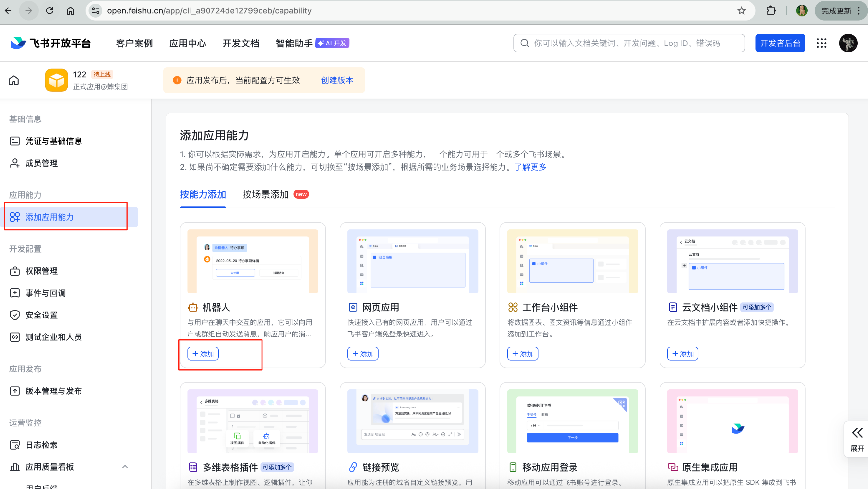Click the site info icon in address bar
This screenshot has height=489, width=868.
pyautogui.click(x=95, y=11)
